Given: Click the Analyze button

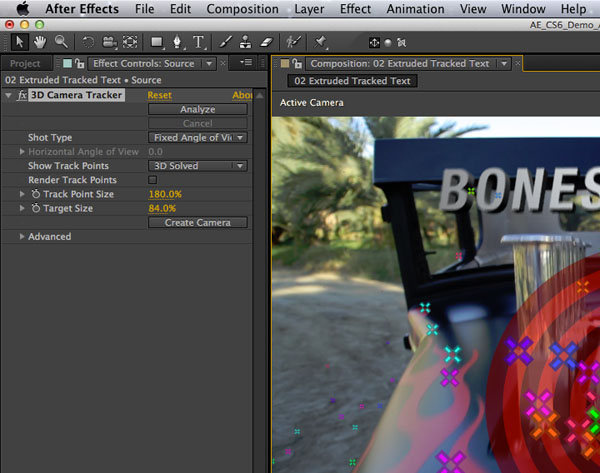Looking at the screenshot, I should click(198, 109).
